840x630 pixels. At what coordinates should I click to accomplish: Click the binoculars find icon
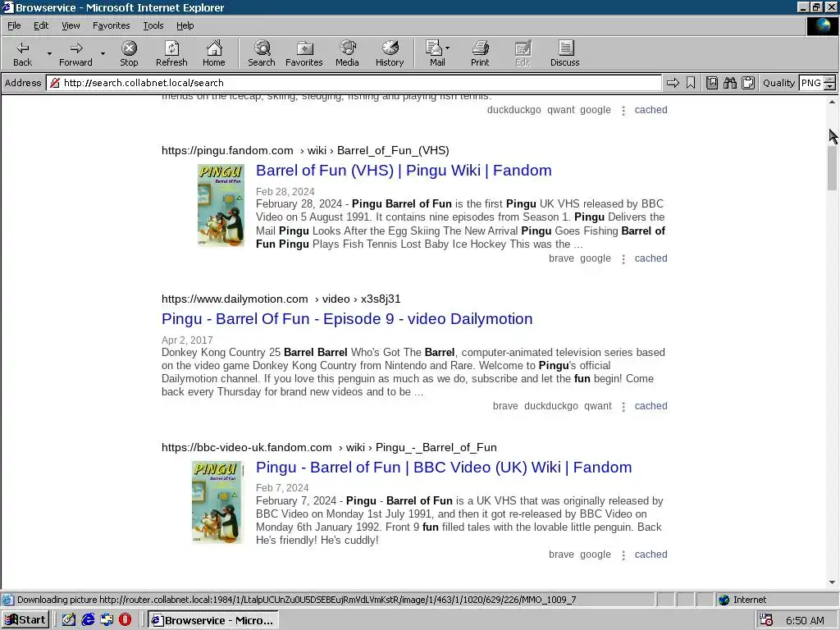tap(729, 83)
